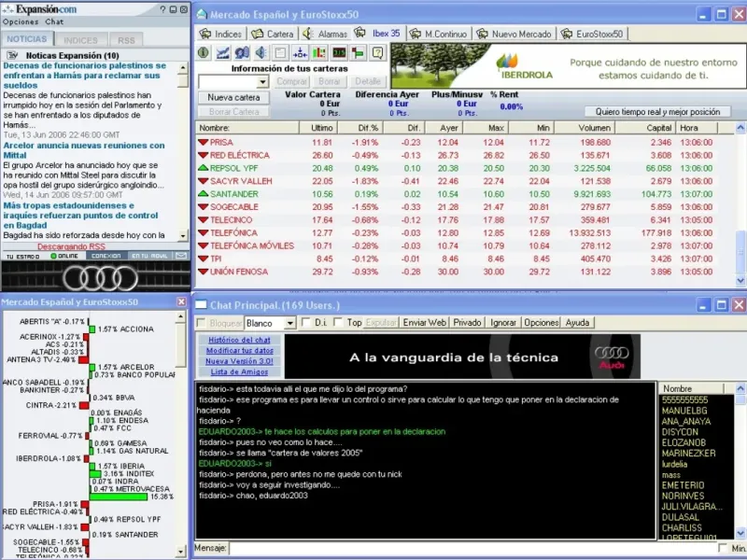Click the Privado chat button
Viewport: 747px width, 560px height.
click(467, 322)
